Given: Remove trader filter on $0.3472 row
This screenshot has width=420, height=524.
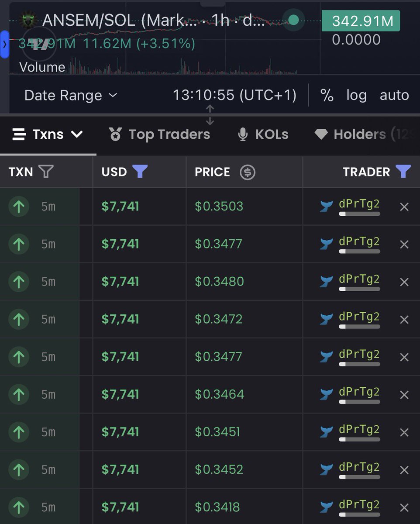Looking at the screenshot, I should pyautogui.click(x=404, y=319).
